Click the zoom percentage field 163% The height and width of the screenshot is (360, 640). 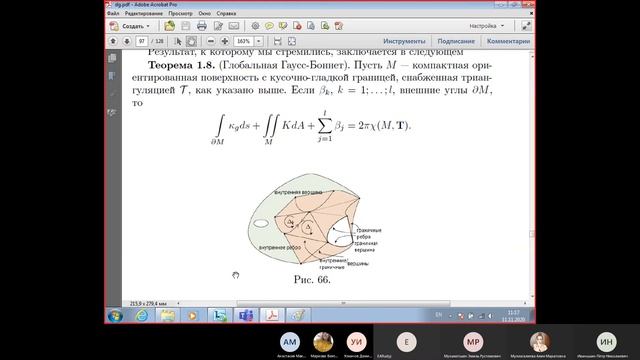pos(244,41)
